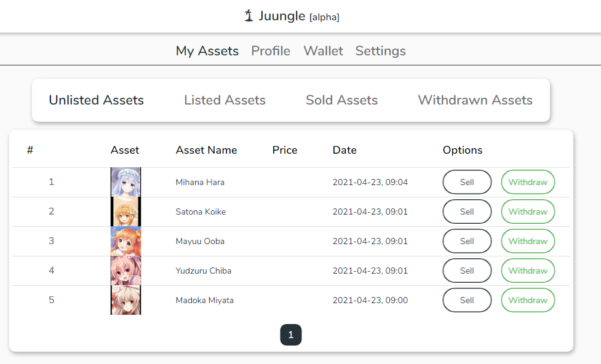Sell the Mihana Hara asset

coord(467,182)
